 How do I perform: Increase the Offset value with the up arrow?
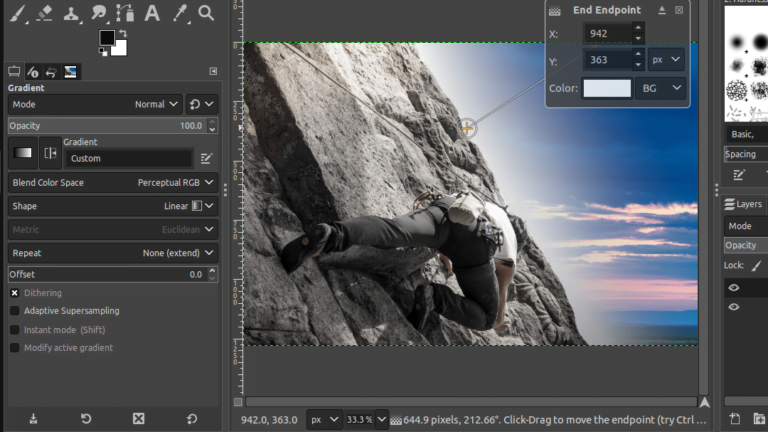point(212,270)
